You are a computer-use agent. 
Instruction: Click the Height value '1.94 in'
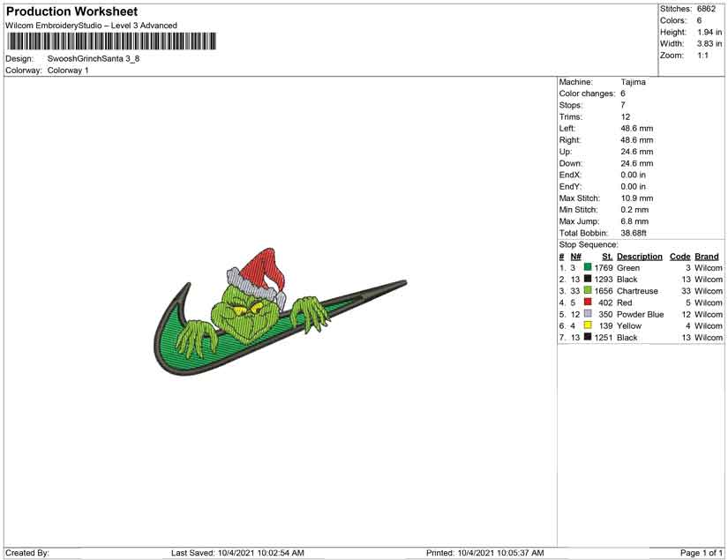point(709,32)
